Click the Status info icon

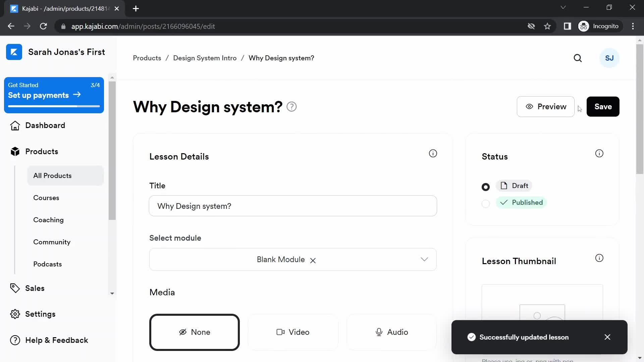[x=599, y=154]
